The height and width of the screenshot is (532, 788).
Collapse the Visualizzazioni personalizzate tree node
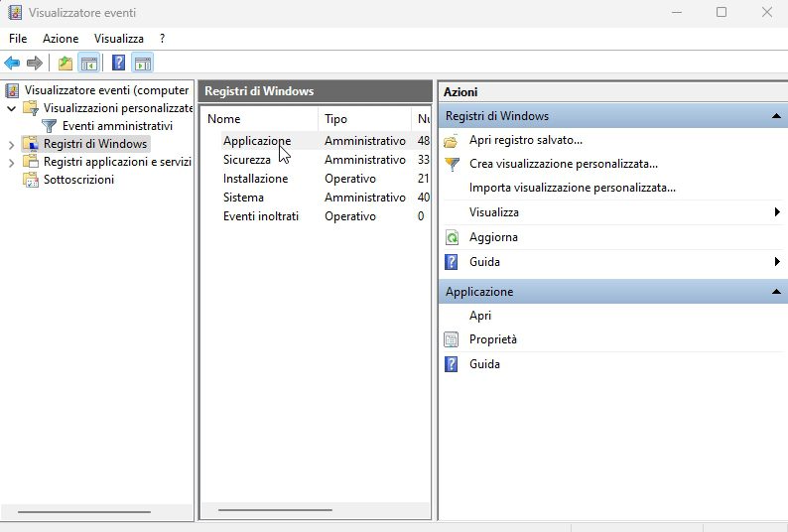tap(12, 108)
